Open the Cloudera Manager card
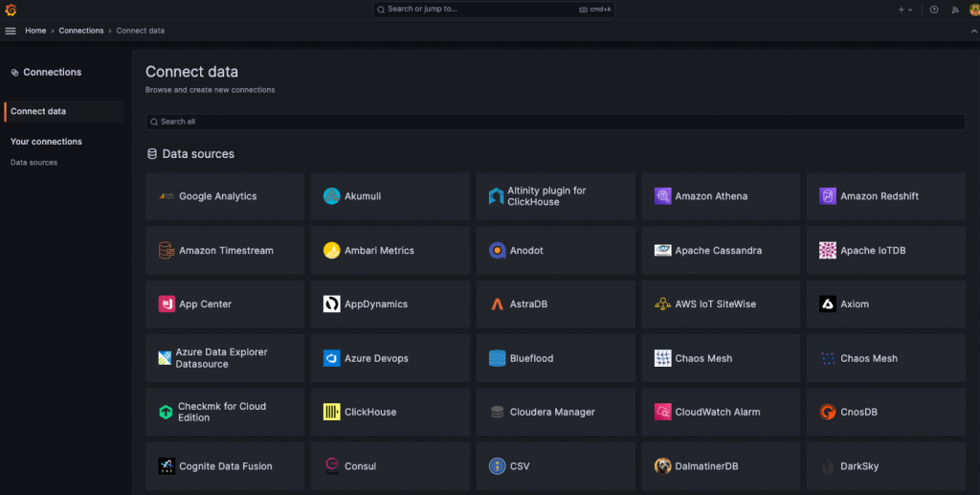980x495 pixels. point(555,412)
